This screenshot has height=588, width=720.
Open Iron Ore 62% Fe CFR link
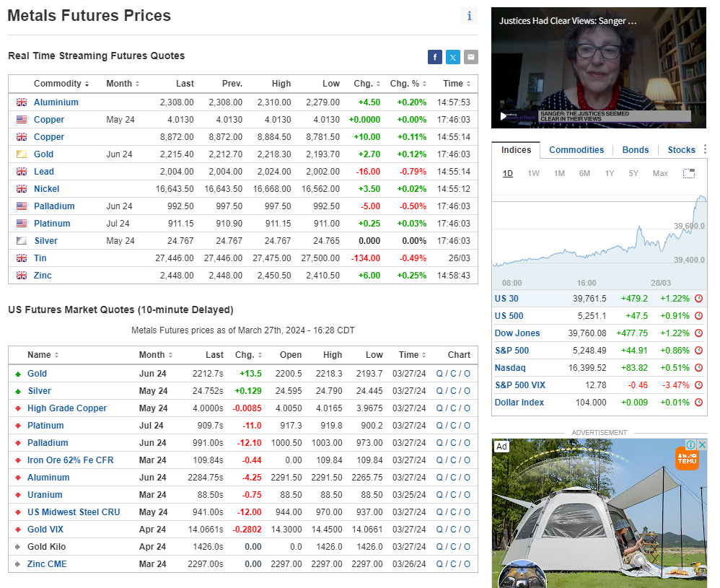pos(70,460)
